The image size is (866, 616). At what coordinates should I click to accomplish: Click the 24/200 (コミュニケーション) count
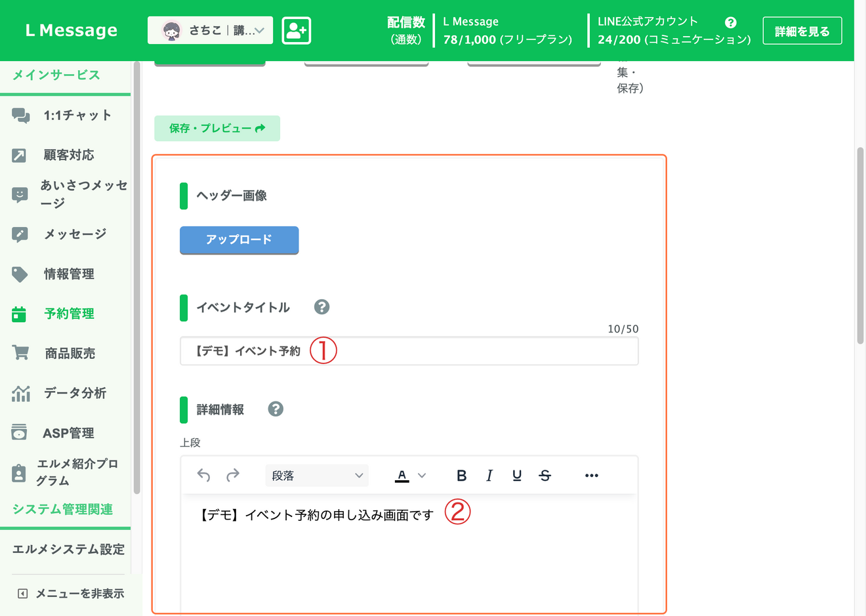pos(674,39)
